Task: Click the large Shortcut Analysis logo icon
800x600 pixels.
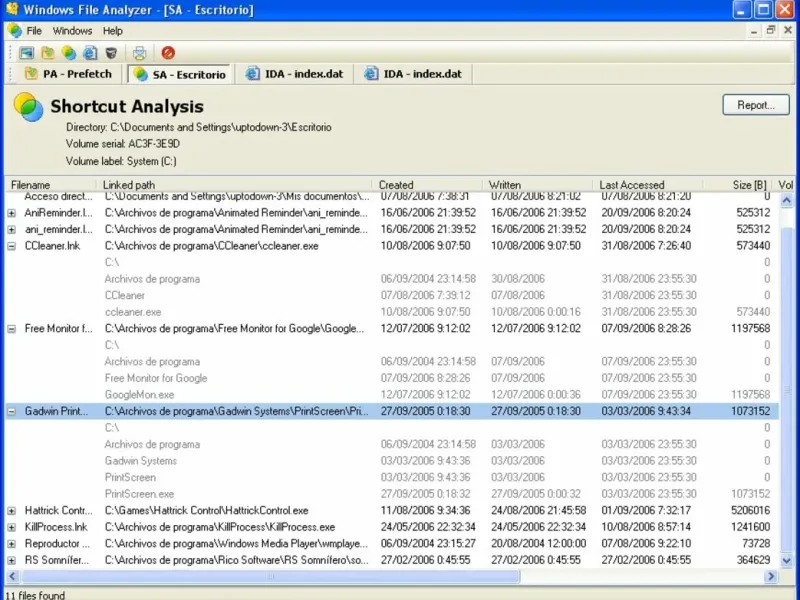Action: (x=29, y=107)
